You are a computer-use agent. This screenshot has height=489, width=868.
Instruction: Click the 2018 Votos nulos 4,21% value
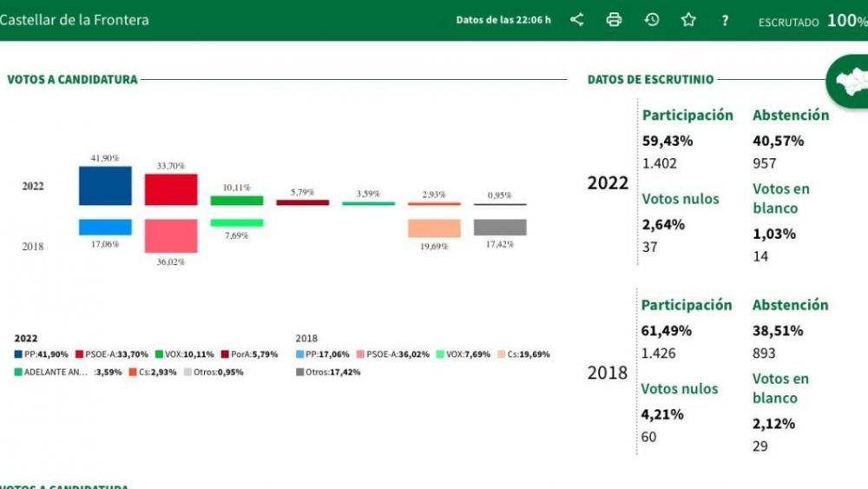[662, 414]
